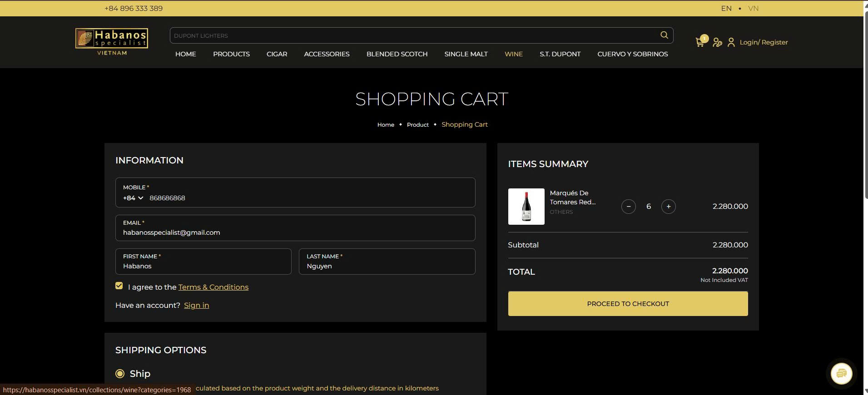Click the Not Included VAT note
Image resolution: width=868 pixels, height=395 pixels.
click(x=724, y=280)
